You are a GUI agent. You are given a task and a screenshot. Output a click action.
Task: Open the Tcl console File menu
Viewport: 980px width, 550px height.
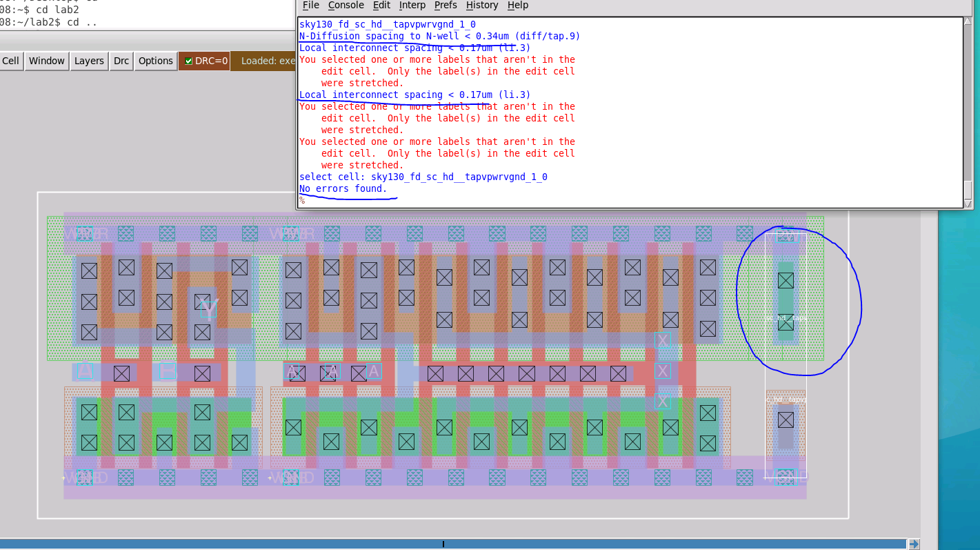[x=310, y=5]
